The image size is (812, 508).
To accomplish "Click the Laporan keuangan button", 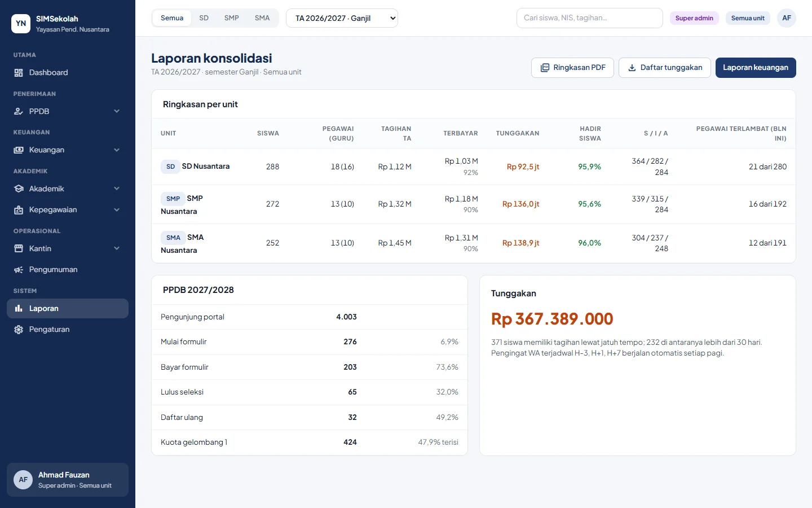I will [756, 68].
